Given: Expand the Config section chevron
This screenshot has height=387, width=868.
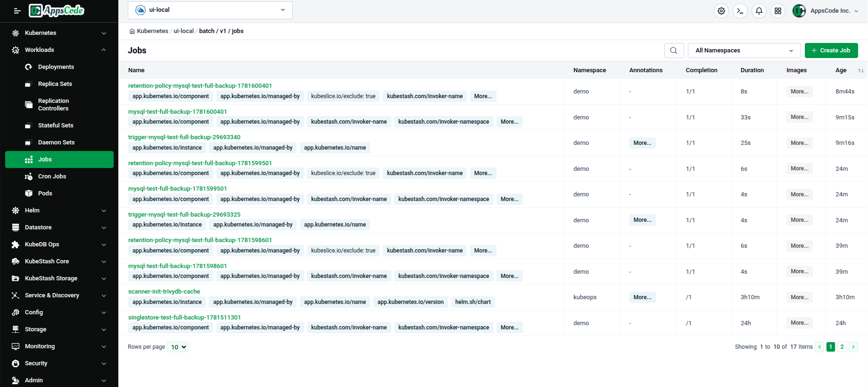Looking at the screenshot, I should click(104, 312).
